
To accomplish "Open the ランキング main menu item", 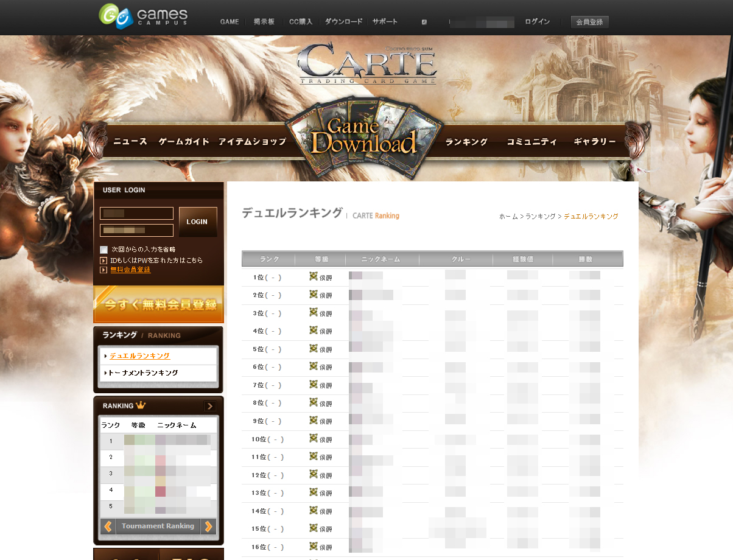I will 466,141.
